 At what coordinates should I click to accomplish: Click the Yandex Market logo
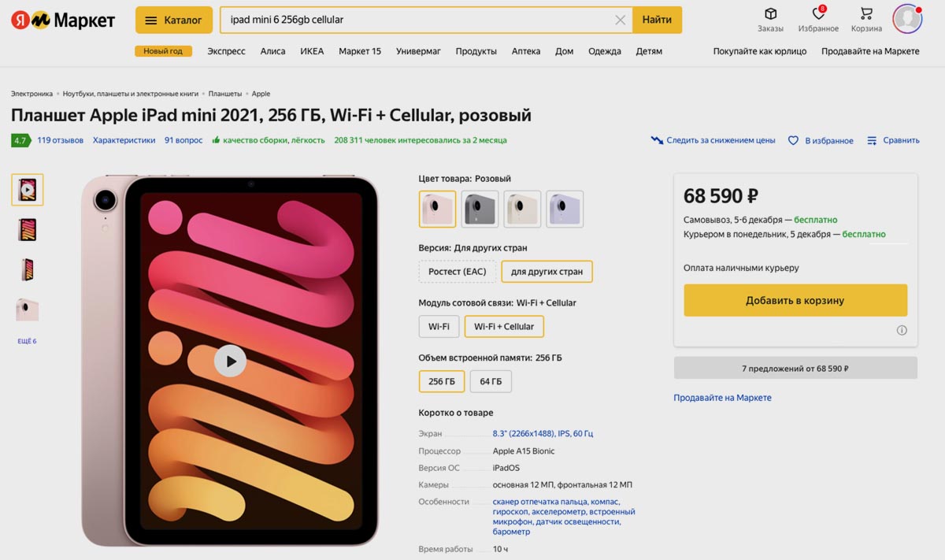coord(63,20)
